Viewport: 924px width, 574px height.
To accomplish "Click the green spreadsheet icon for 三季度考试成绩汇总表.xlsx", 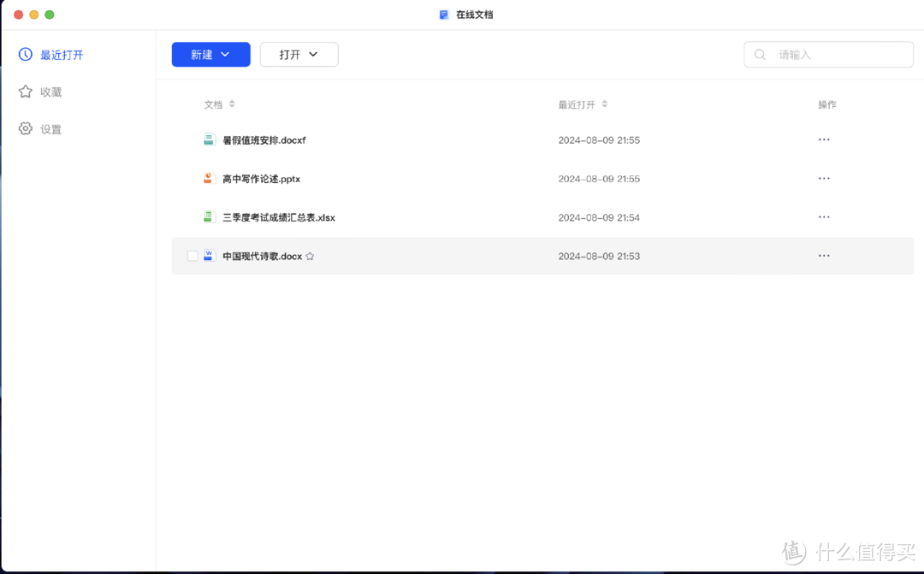I will 208,216.
